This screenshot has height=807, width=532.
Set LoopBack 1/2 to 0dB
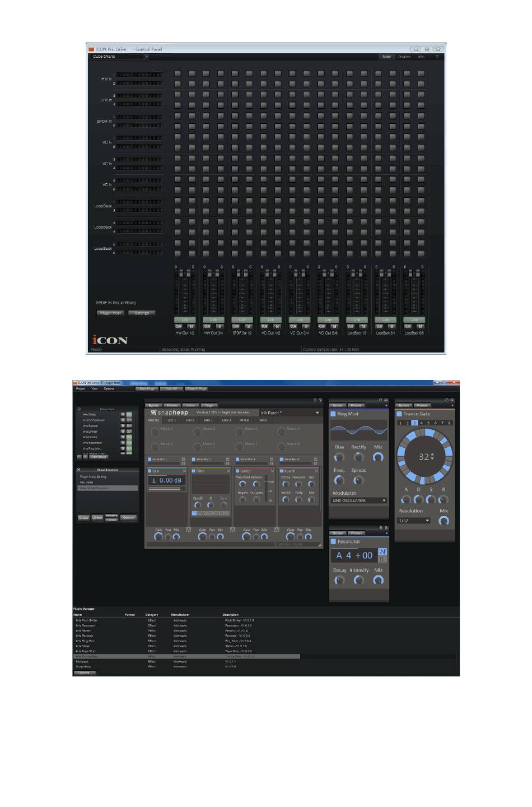tap(351, 326)
